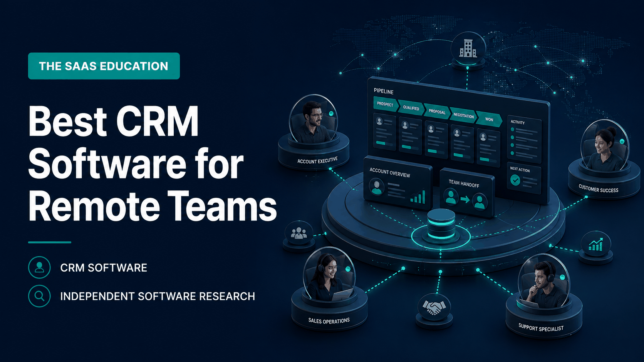This screenshot has width=644, height=362.
Task: Click the central database cylinder icon
Action: 441,225
